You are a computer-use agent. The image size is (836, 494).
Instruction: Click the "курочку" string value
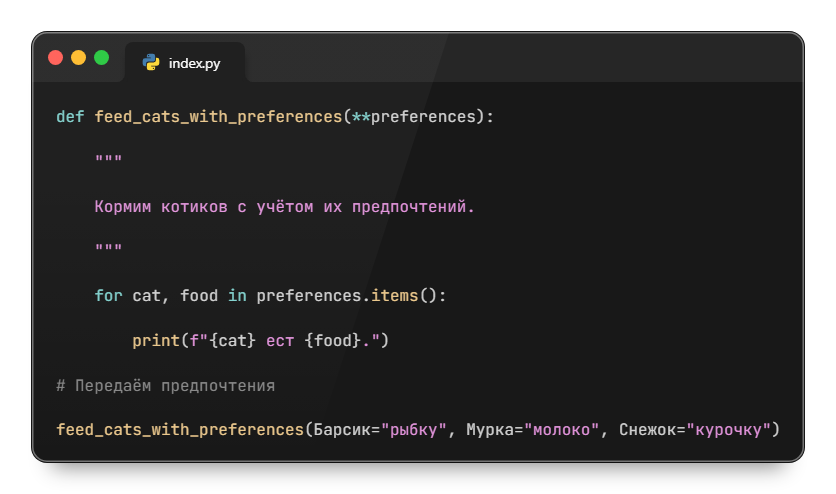[726, 430]
